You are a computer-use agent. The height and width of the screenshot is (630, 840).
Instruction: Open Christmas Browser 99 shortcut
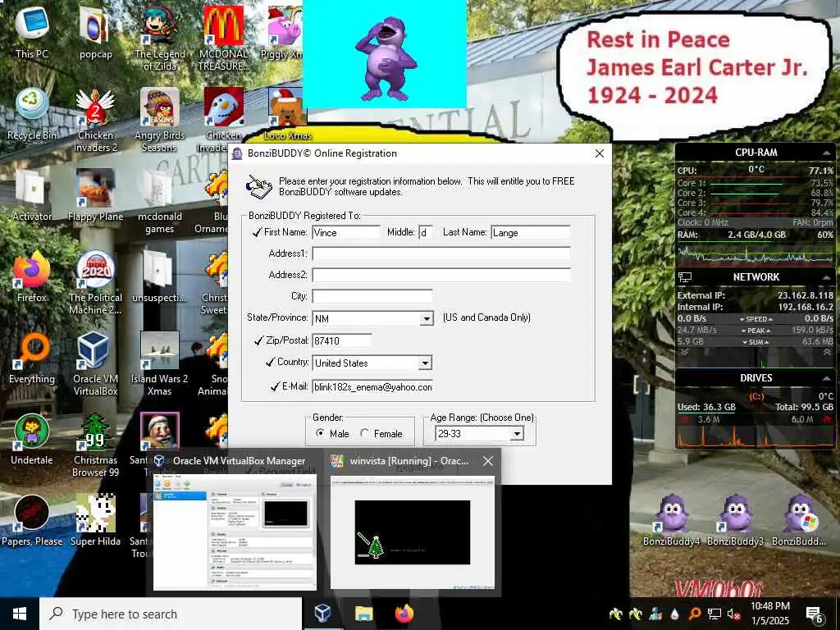pos(95,445)
